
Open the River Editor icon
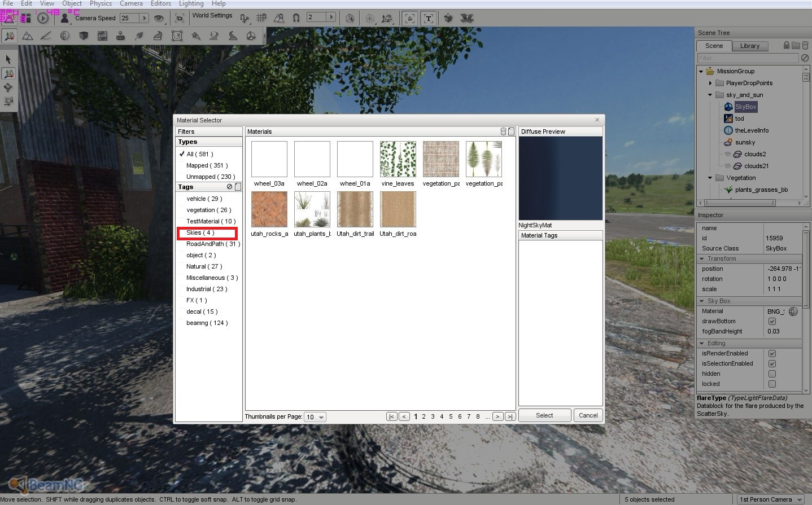(214, 36)
